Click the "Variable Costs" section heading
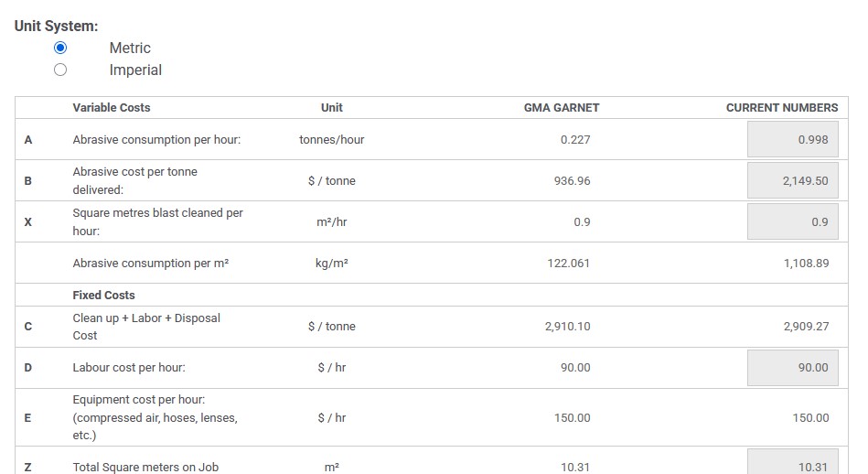 pos(112,108)
